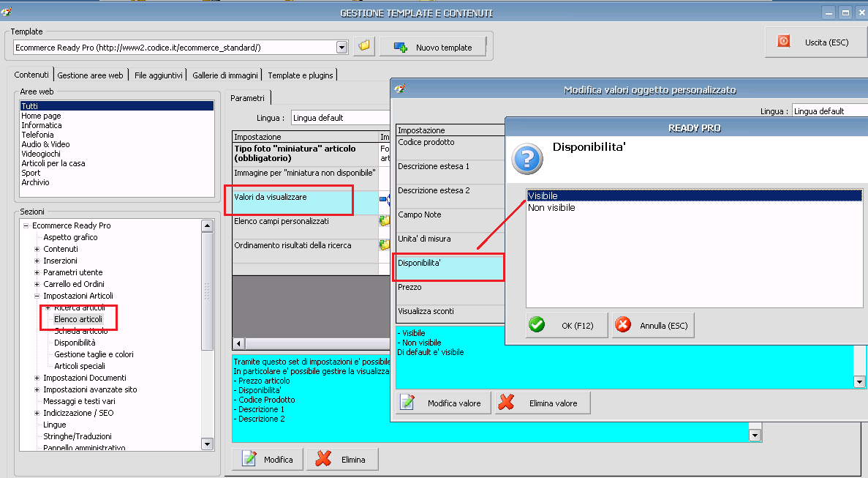The height and width of the screenshot is (478, 868).
Task: Select Prezzo row in Impostazione list
Action: click(450, 293)
